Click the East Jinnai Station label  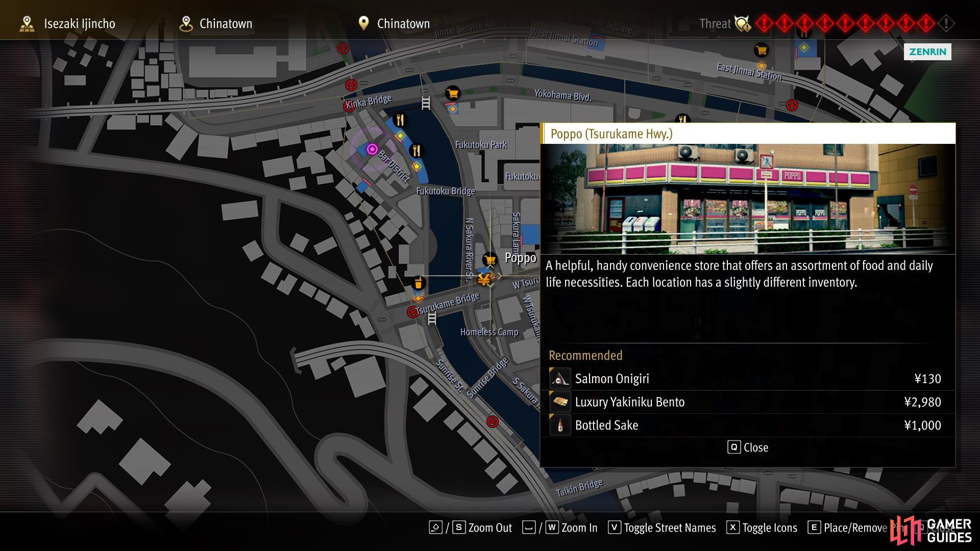(749, 72)
